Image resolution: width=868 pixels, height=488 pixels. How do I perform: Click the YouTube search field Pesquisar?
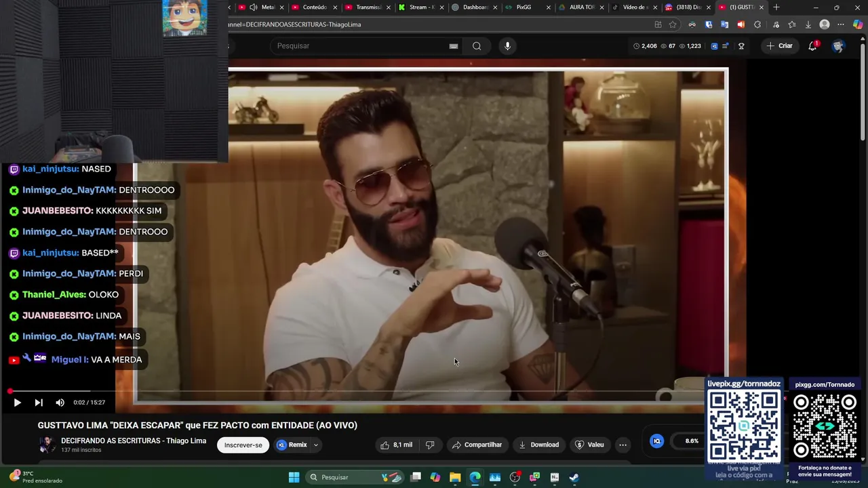point(359,45)
